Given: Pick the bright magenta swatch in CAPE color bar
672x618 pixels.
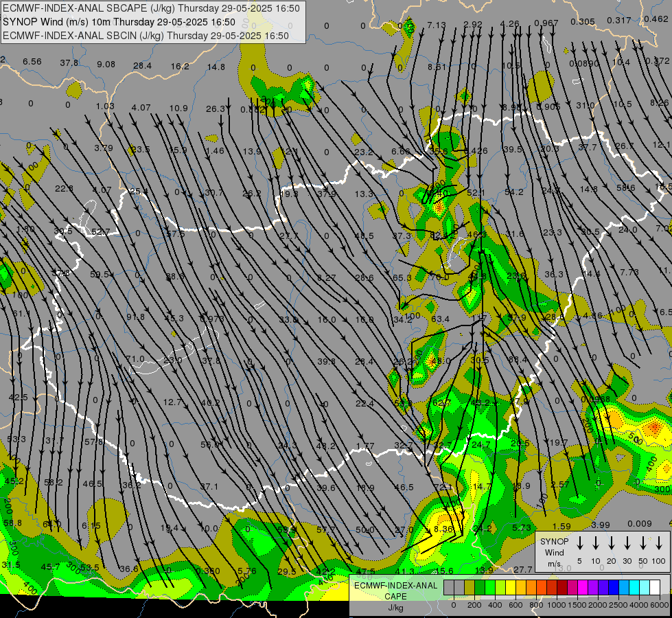Looking at the screenshot, I should coord(583,587).
